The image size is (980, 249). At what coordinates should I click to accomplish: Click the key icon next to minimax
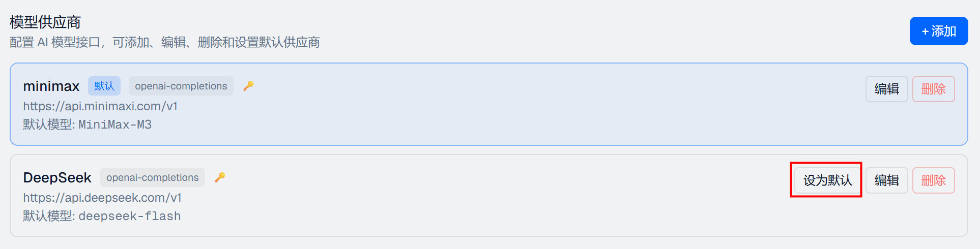[248, 86]
